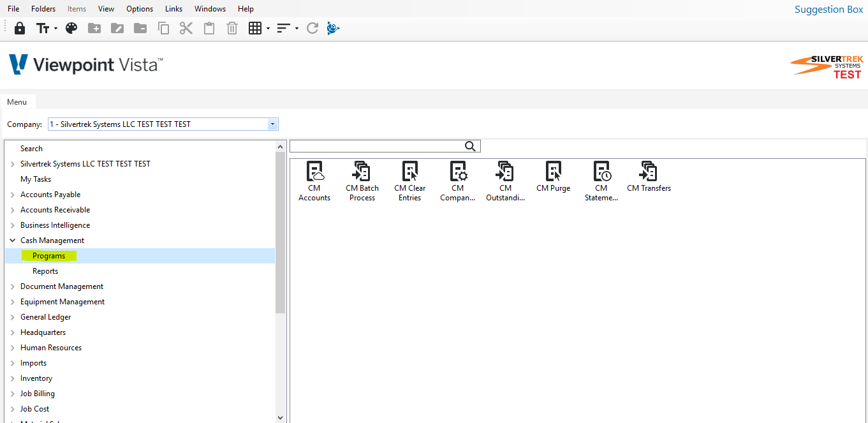Image resolution: width=868 pixels, height=423 pixels.
Task: Open the File menu
Action: coord(13,9)
